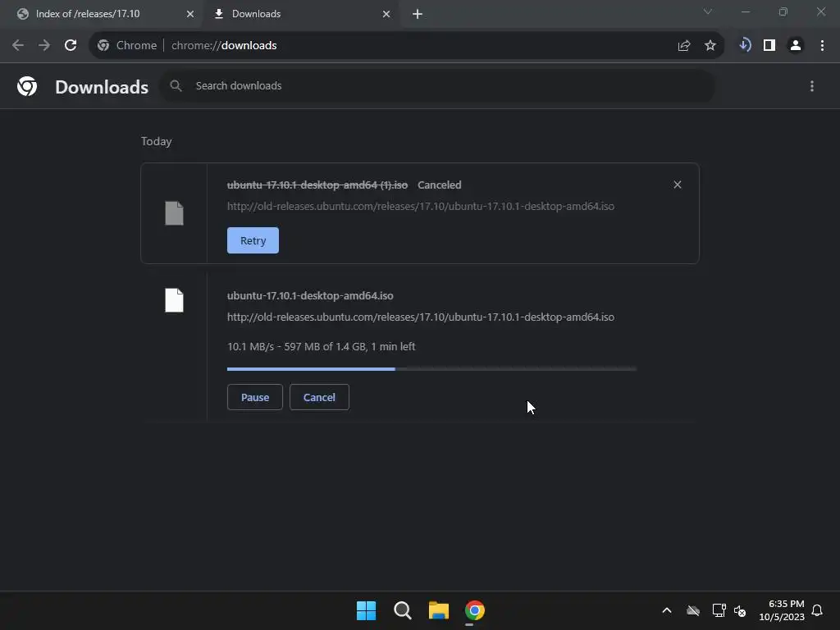Pause the ubuntu-17.10.1 download
This screenshot has height=630, width=840.
click(x=255, y=398)
